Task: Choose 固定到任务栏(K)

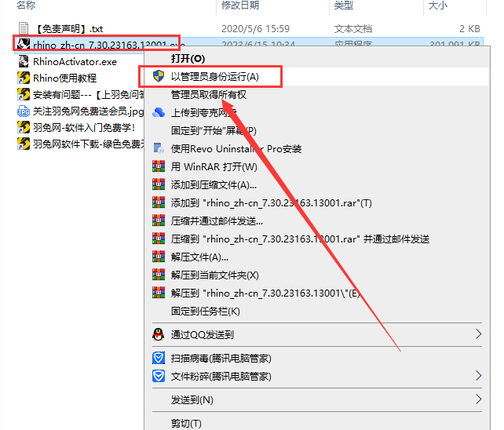Action: [x=206, y=311]
